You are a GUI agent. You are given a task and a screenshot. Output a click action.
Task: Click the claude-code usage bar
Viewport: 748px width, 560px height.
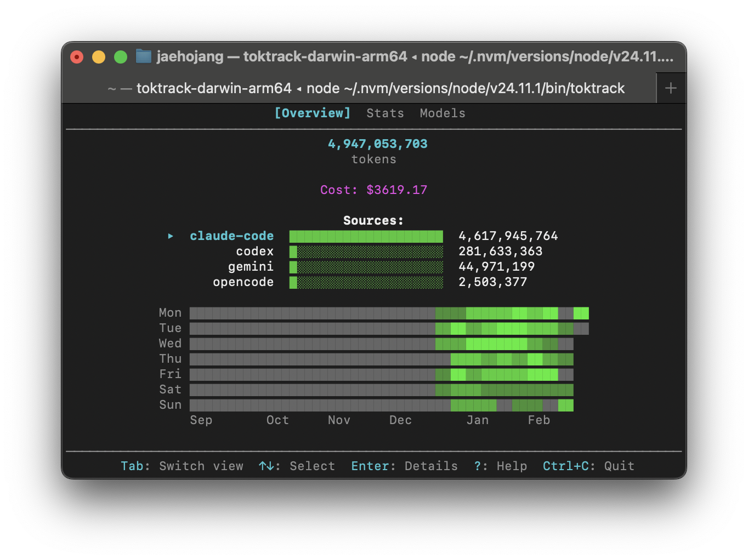click(x=366, y=236)
